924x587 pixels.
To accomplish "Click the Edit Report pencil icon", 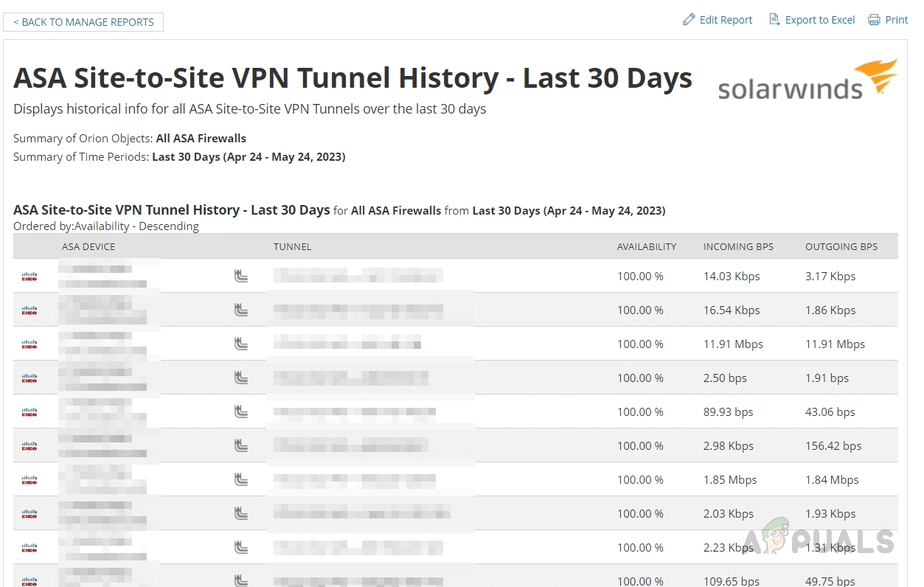I will (689, 20).
